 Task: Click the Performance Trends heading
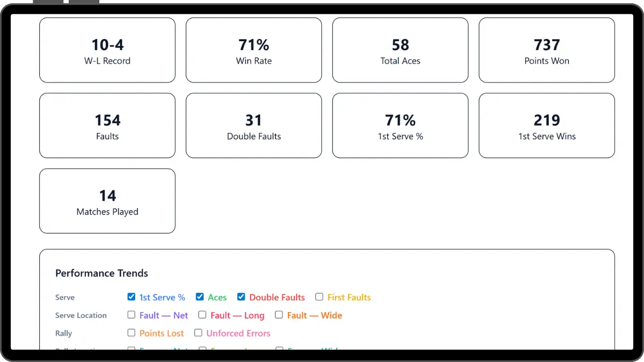tap(101, 273)
